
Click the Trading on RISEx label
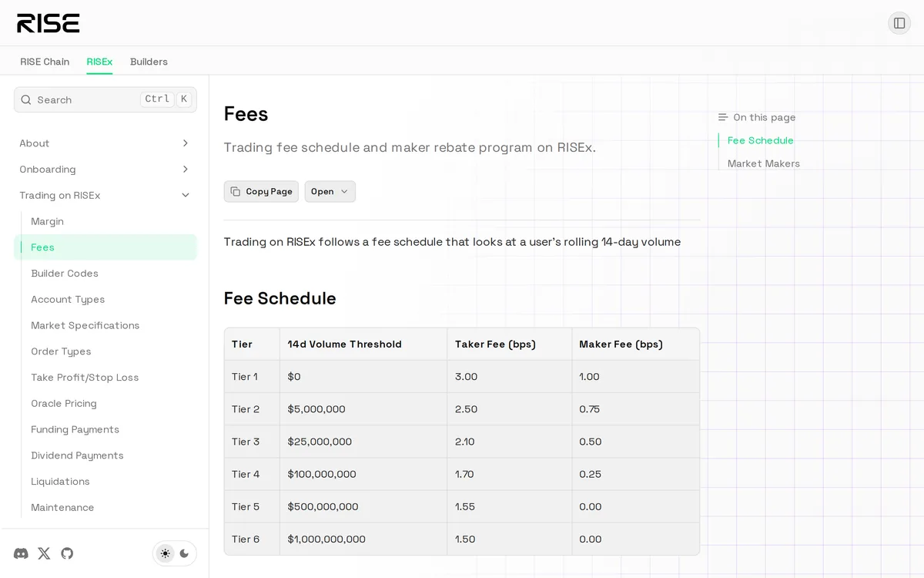pyautogui.click(x=60, y=196)
